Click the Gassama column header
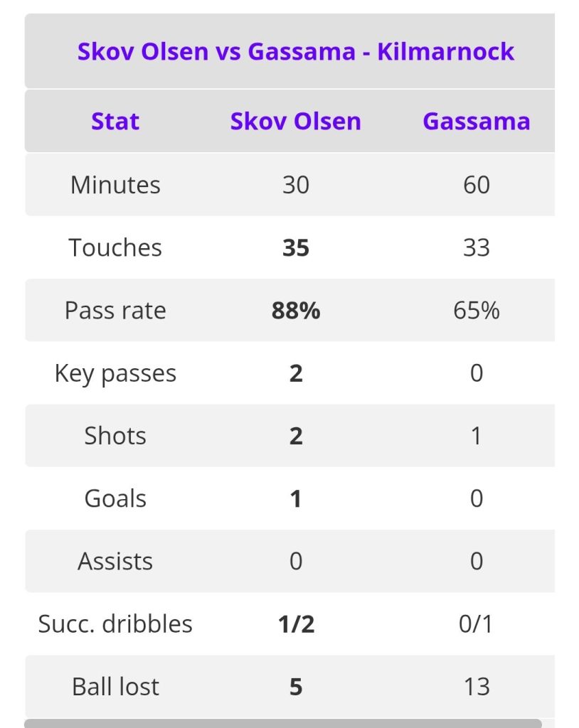 click(476, 121)
